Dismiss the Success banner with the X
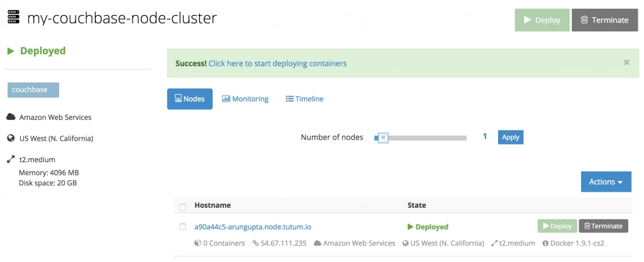 click(x=626, y=62)
